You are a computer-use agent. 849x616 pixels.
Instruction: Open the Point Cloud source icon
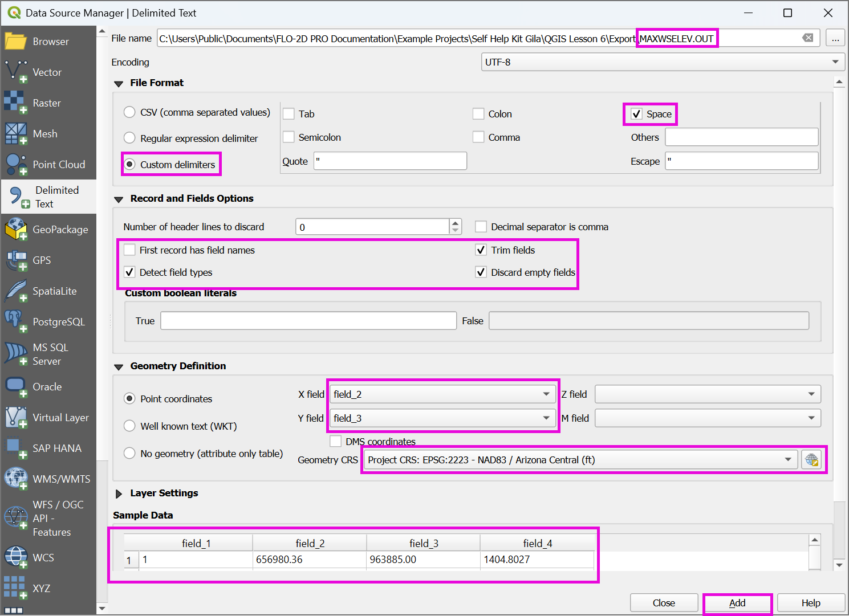[15, 165]
